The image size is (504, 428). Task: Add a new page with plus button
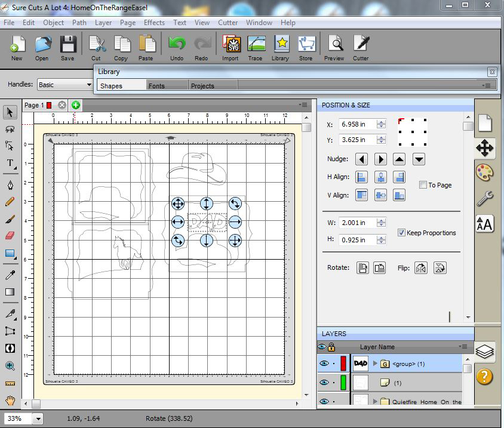click(x=76, y=105)
